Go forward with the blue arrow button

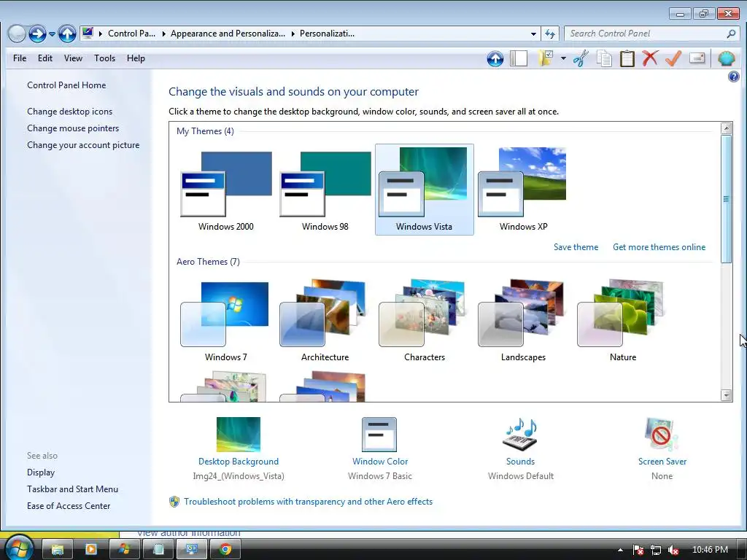tap(37, 34)
